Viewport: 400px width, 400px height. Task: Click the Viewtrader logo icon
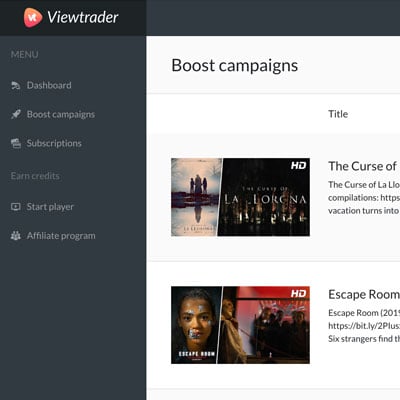pyautogui.click(x=33, y=17)
